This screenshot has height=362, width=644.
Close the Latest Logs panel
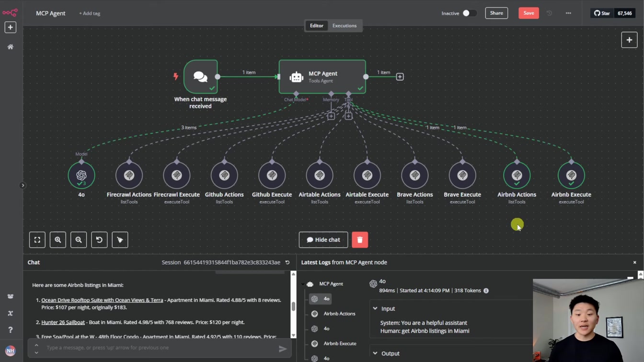[x=635, y=262]
